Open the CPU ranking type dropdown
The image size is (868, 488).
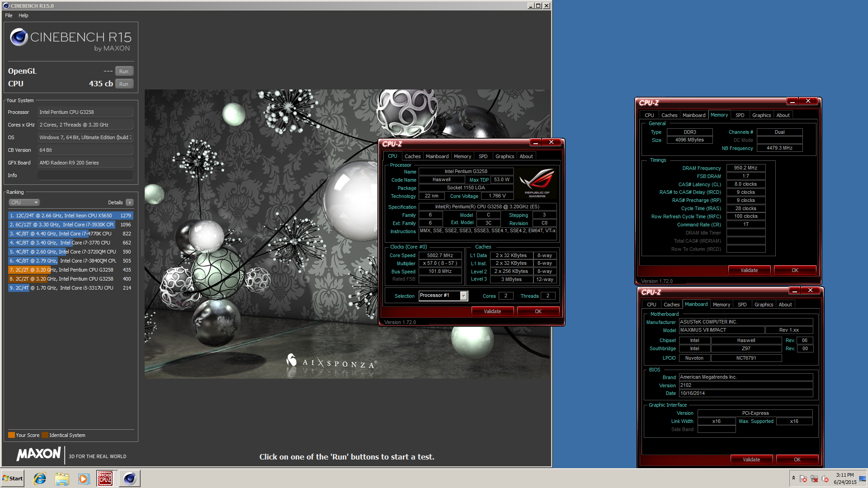[x=24, y=202]
